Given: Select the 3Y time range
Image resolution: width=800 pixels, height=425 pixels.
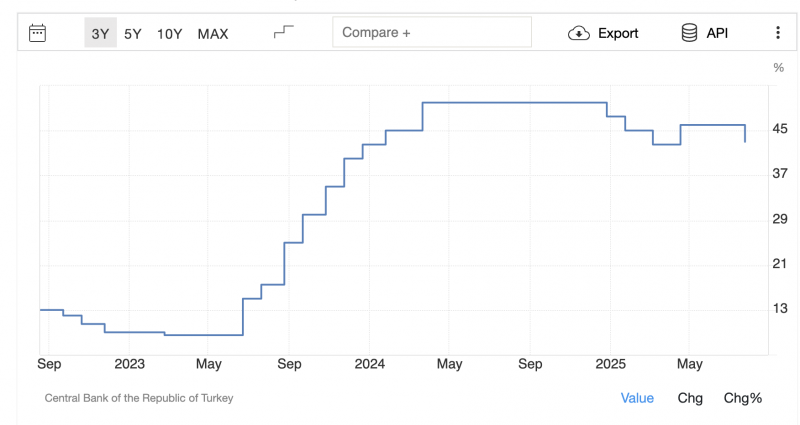Looking at the screenshot, I should point(100,33).
